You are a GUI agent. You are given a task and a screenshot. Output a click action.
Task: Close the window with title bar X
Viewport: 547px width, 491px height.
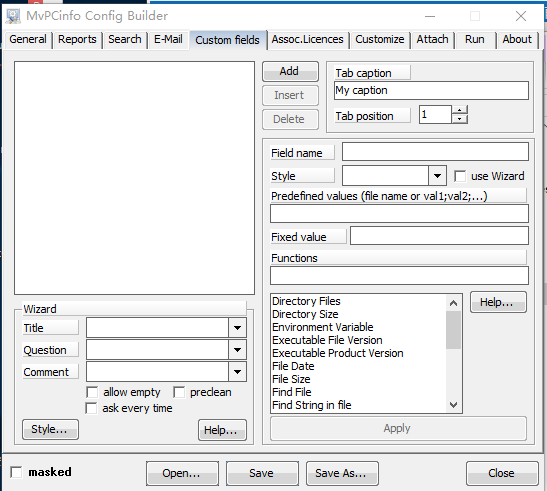point(521,16)
